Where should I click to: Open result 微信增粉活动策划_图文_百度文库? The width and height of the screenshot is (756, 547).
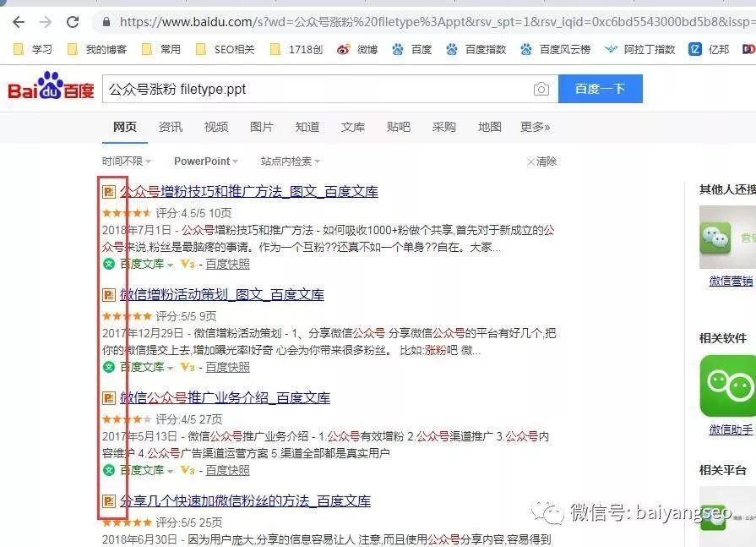(222, 295)
